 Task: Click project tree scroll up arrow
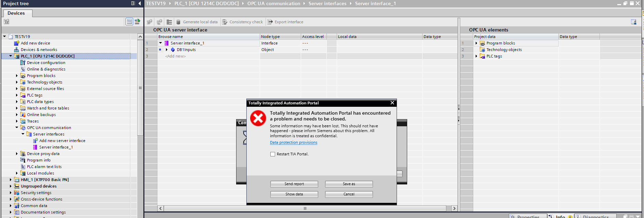click(x=140, y=37)
